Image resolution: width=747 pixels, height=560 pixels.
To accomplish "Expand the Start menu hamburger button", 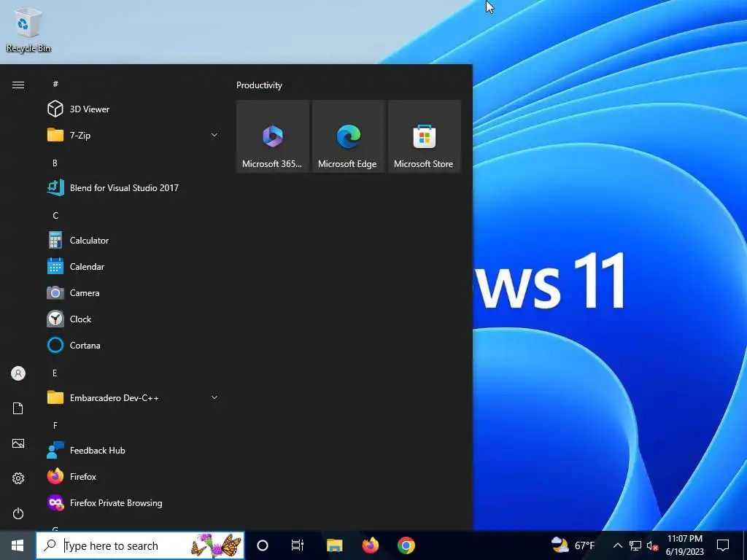I will pyautogui.click(x=18, y=85).
